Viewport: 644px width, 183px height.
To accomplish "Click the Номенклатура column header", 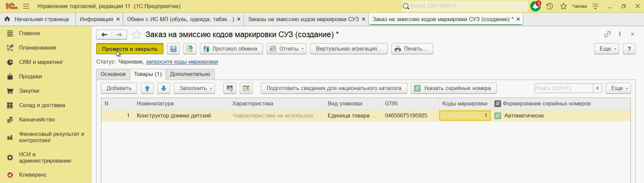I will (181, 104).
